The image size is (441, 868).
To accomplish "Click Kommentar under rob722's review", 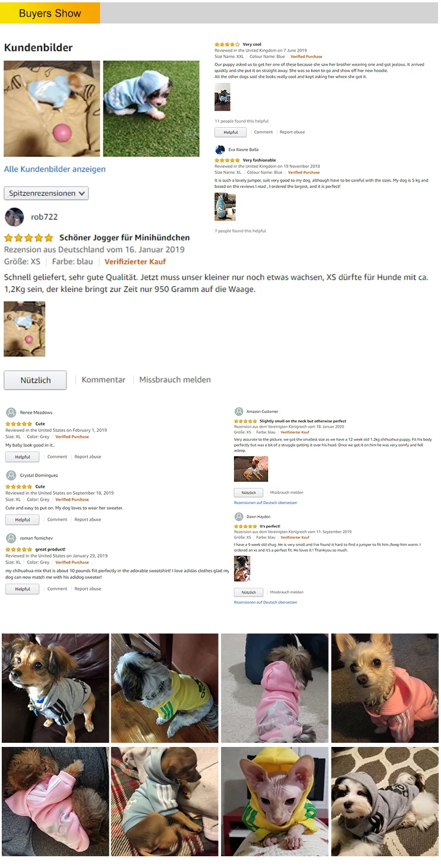I will coord(103,380).
